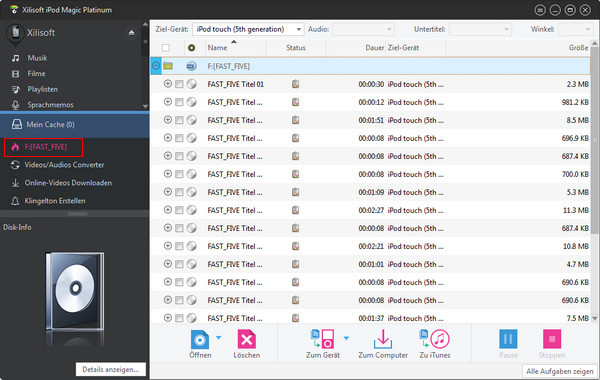Click the Pause button icon
The image size is (600, 380).
(x=508, y=339)
